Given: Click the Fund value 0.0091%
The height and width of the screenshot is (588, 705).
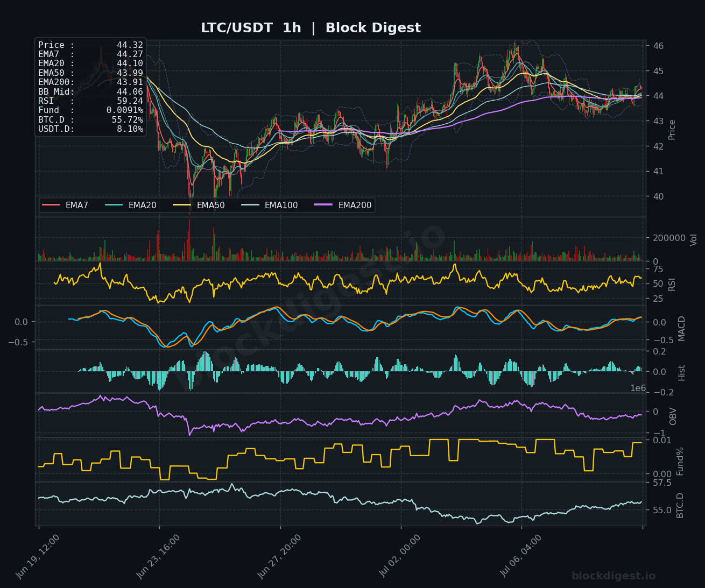Looking at the screenshot, I should click(125, 110).
